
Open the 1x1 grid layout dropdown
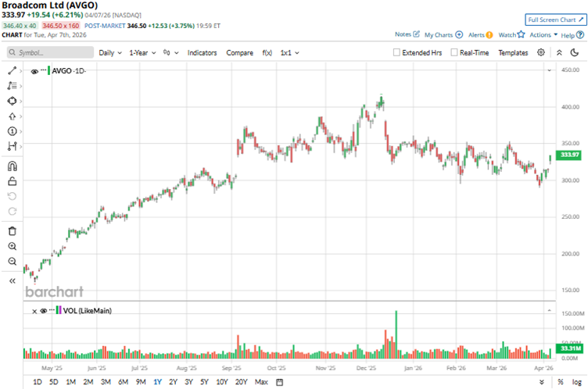[x=289, y=53]
